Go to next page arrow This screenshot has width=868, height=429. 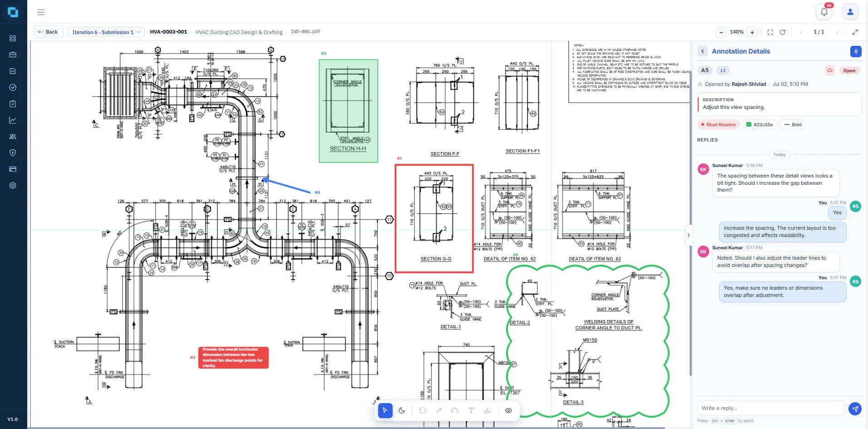point(837,32)
